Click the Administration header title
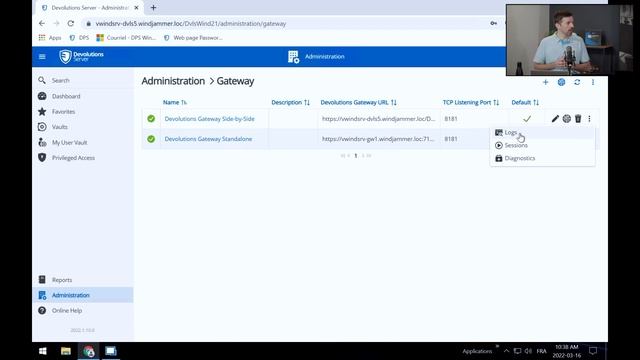640x360 pixels. pos(324,56)
